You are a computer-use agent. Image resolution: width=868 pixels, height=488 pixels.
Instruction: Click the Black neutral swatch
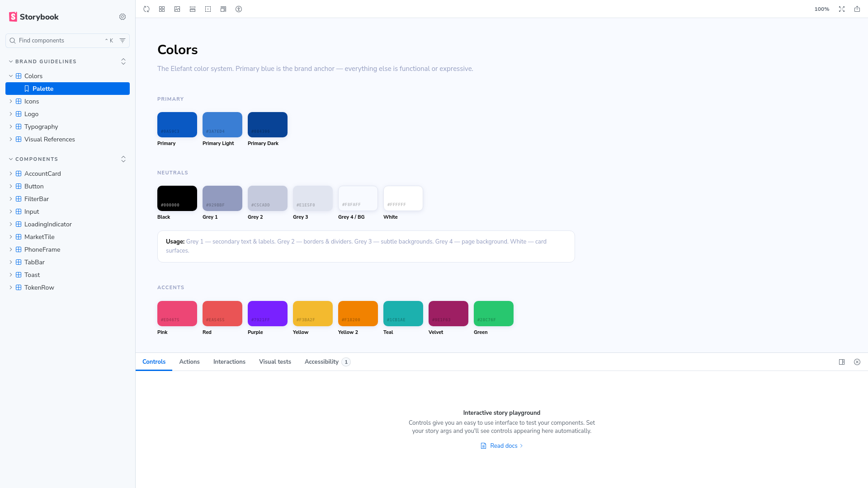177,198
